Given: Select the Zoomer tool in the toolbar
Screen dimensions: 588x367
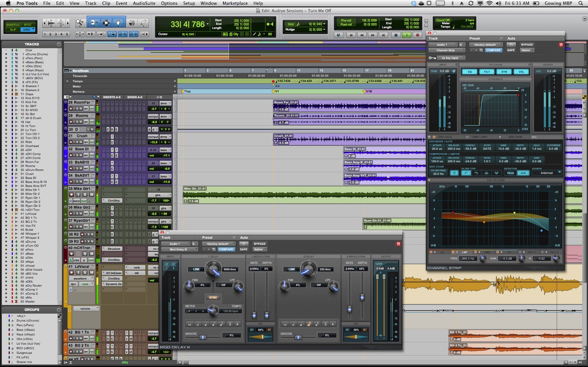Looking at the screenshot, I should click(80, 22).
